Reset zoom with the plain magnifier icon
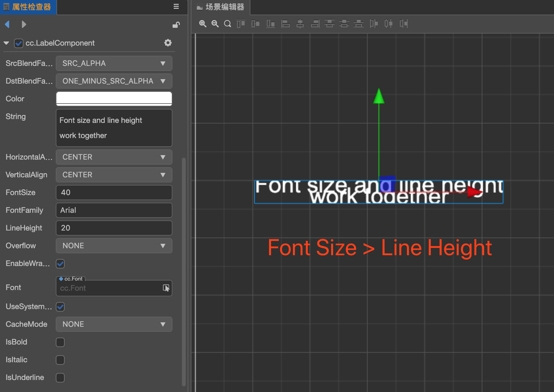554x392 pixels. (x=227, y=24)
